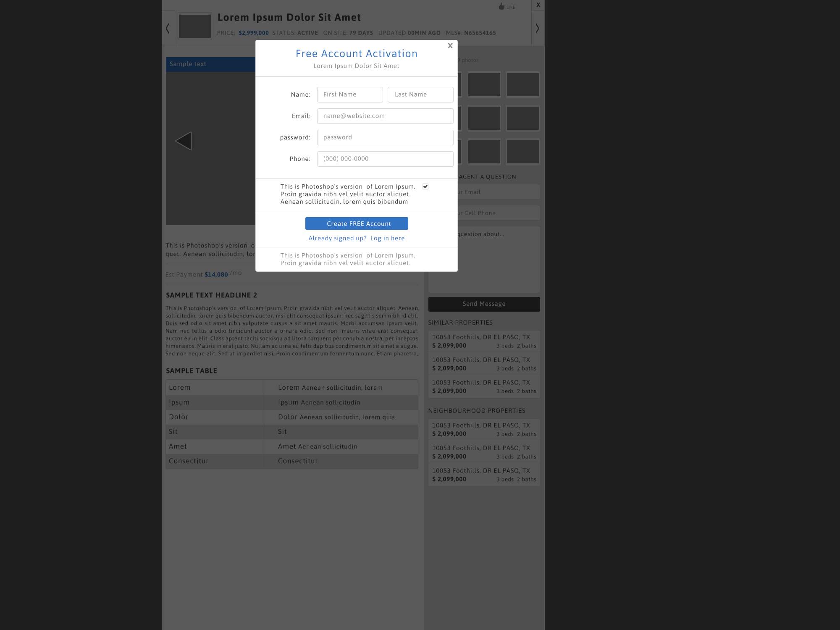Uncheck the agreement checkbox in the modal
Screen dimensions: 840x630
click(x=425, y=186)
